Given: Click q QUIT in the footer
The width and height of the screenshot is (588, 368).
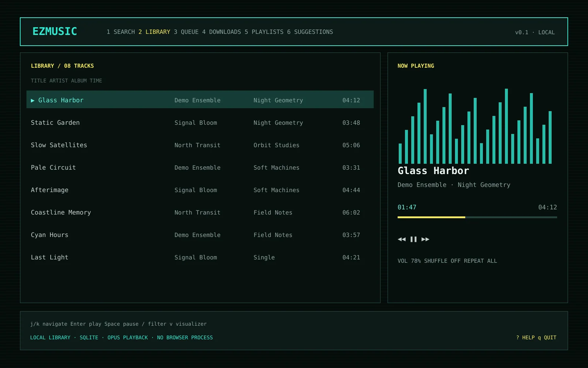Looking at the screenshot, I should coord(547,337).
